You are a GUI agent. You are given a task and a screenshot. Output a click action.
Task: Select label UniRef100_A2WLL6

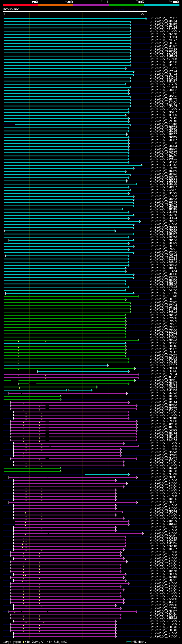tap(163, 43)
